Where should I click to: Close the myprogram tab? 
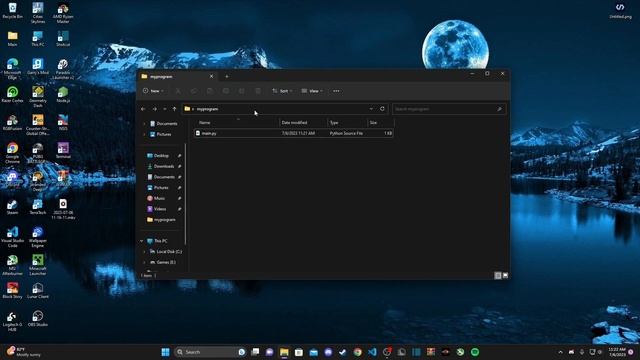click(211, 76)
